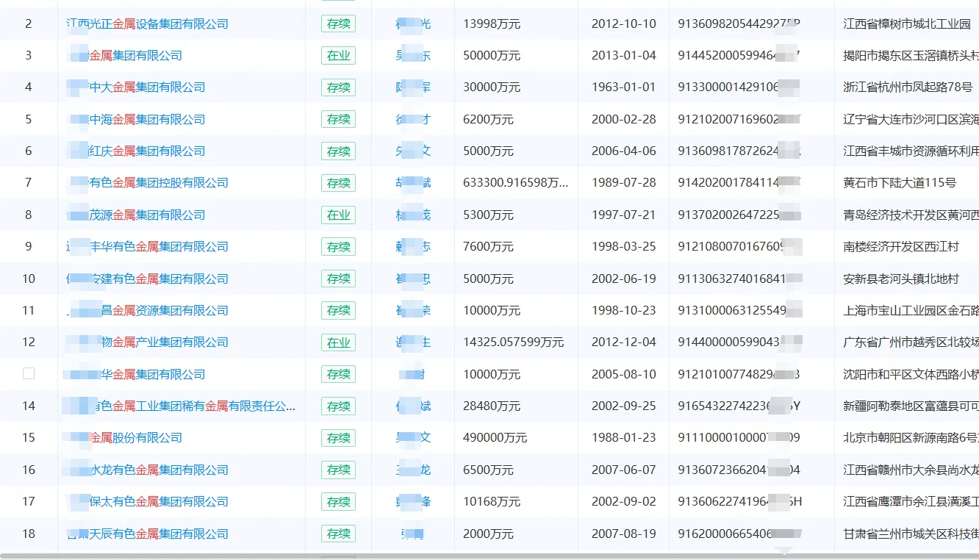Open 丰华有色金属集团有限公司 details
979x560 pixels.
(159, 246)
